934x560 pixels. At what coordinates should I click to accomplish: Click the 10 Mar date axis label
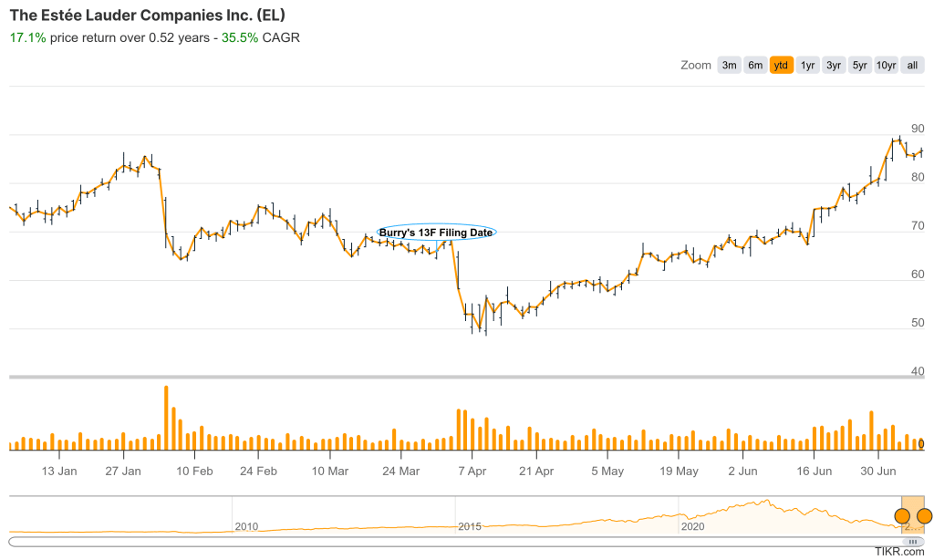coord(330,472)
